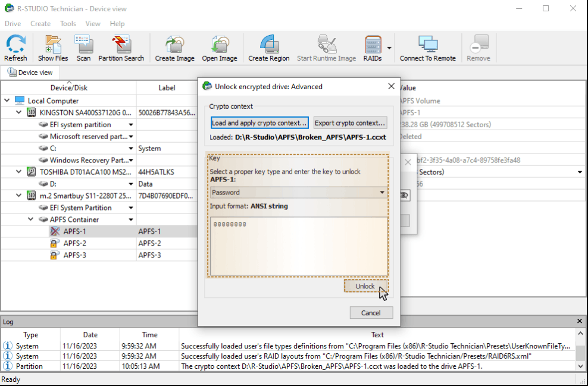Viewport: 588px width, 386px height.
Task: Click the Device view tab icon
Action: click(x=12, y=72)
